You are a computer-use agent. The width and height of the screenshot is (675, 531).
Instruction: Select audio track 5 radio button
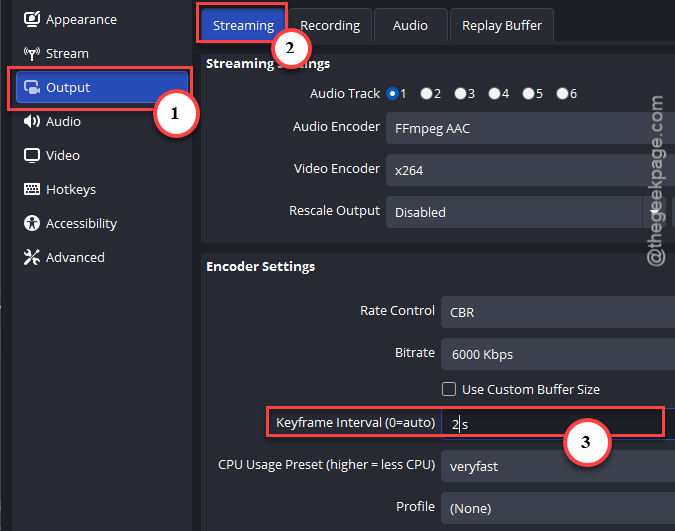click(528, 93)
